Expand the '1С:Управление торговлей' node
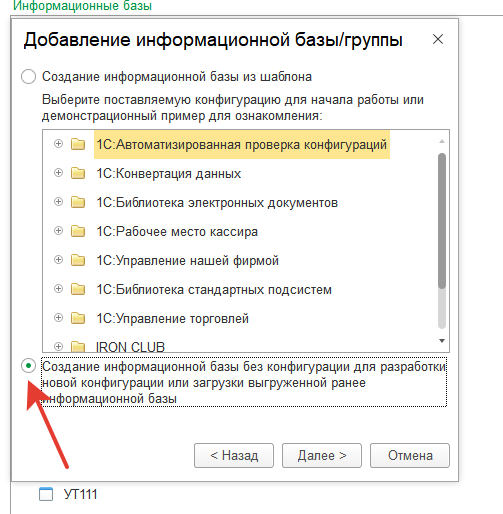The width and height of the screenshot is (503, 514). tap(58, 318)
